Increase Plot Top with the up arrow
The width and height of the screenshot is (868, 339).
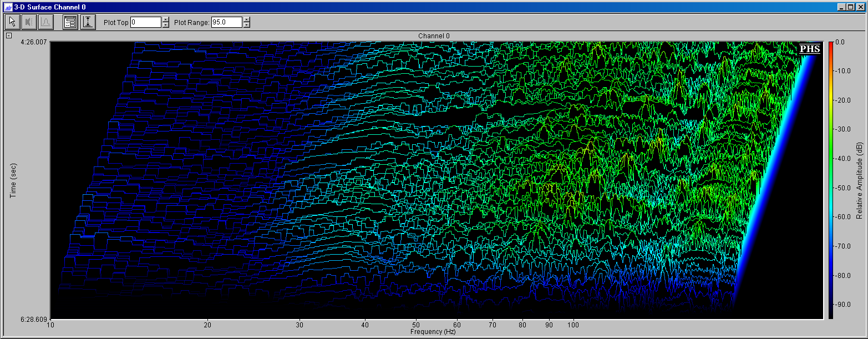point(165,19)
